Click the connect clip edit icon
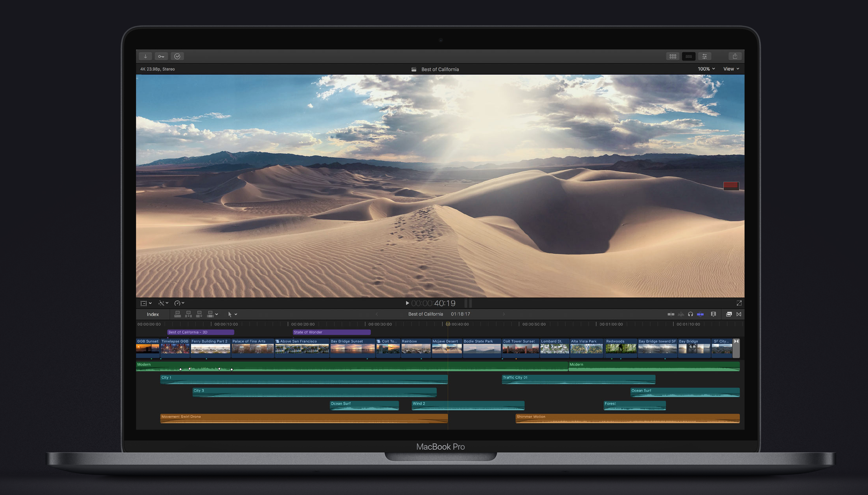Viewport: 868px width, 495px height. [178, 314]
